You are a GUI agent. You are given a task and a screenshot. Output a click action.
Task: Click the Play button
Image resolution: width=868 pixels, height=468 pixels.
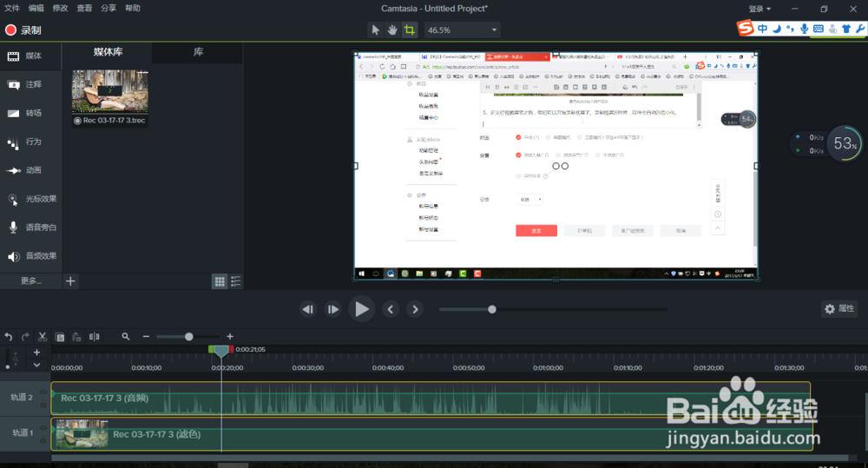[x=361, y=309]
